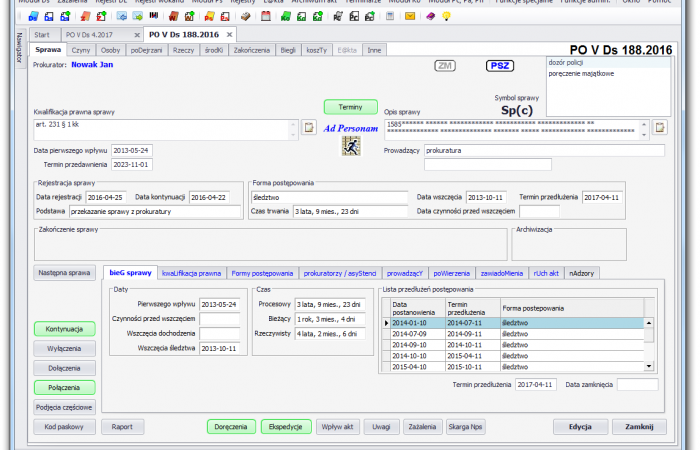700x450 pixels.
Task: Click the Następna sprawa button
Action: point(64,273)
